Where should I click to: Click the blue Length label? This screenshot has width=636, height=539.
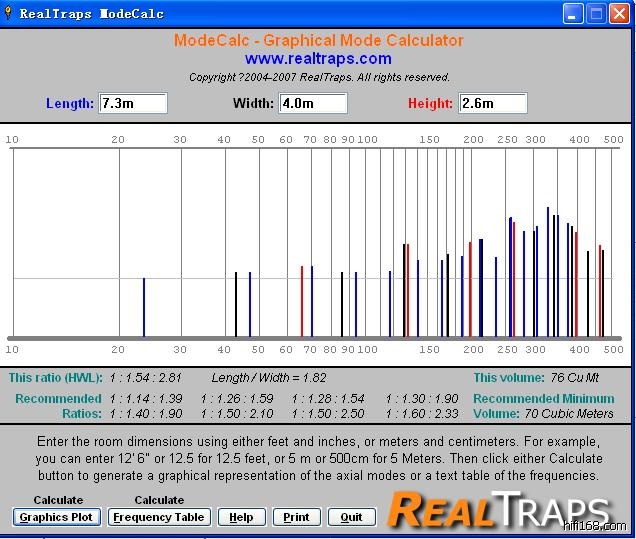(x=70, y=103)
